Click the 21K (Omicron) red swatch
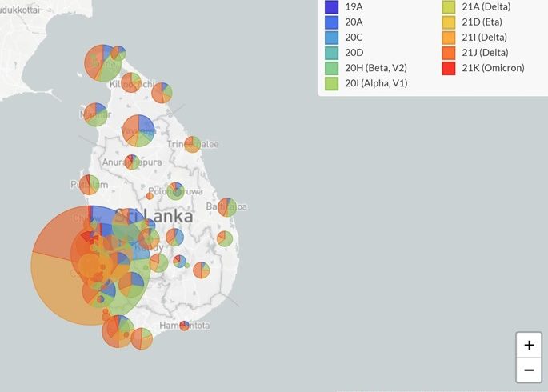The height and width of the screenshot is (392, 548). [x=449, y=68]
